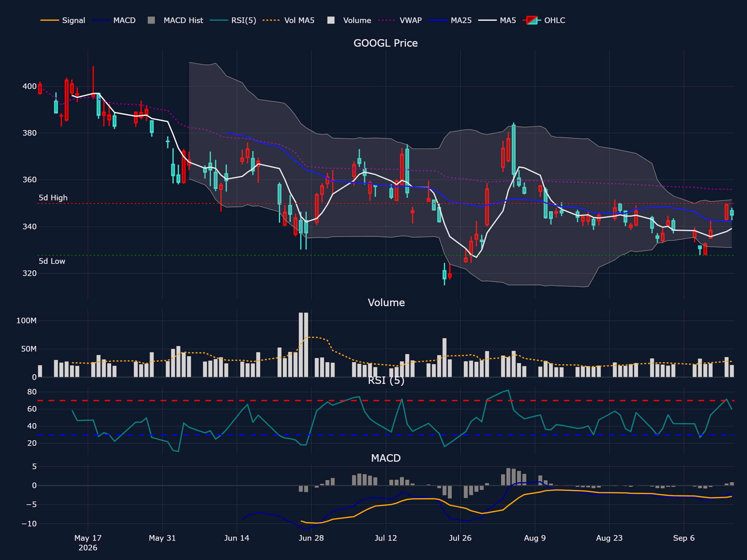The image size is (747, 560).
Task: Toggle the Signal legend entry
Action: coord(63,20)
